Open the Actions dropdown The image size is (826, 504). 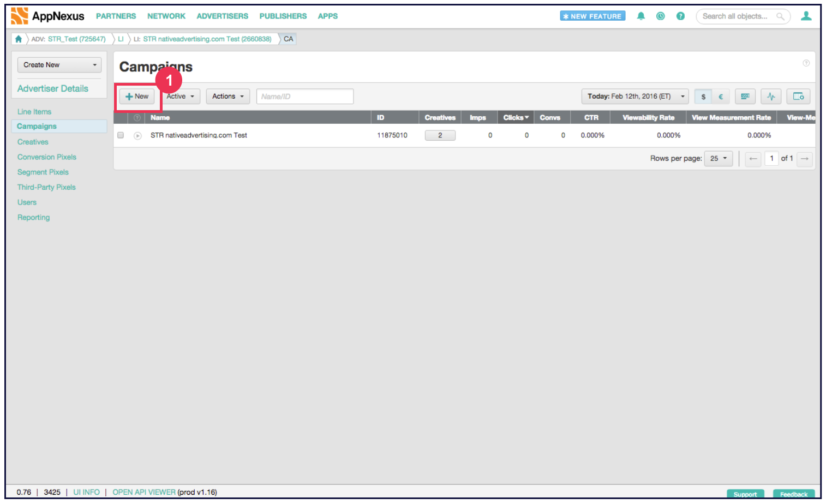(x=228, y=97)
